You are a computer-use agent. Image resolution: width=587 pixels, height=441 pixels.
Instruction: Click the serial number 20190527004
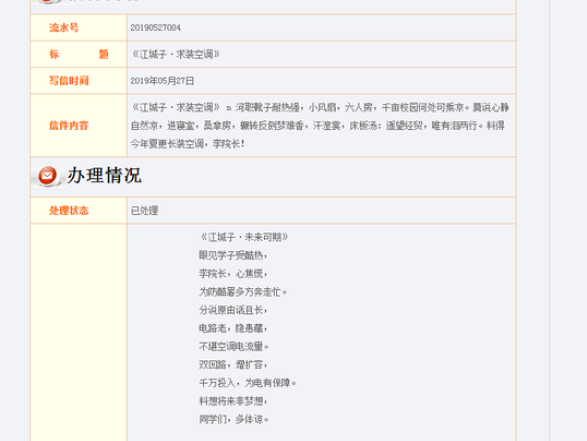coord(155,28)
